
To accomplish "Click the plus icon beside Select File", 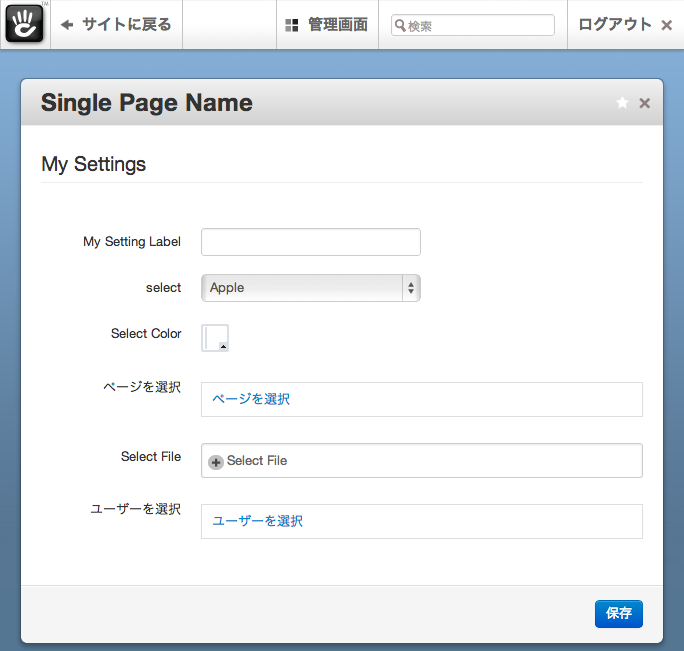I will tap(216, 461).
